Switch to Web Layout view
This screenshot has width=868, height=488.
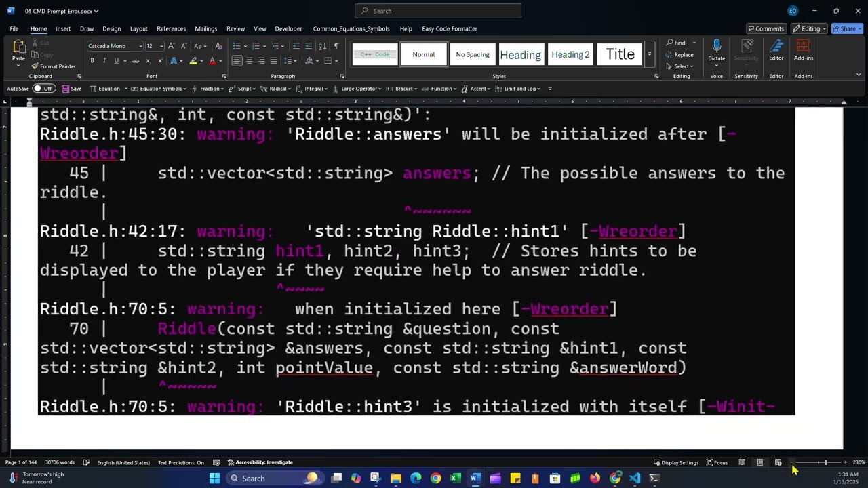[778, 462]
